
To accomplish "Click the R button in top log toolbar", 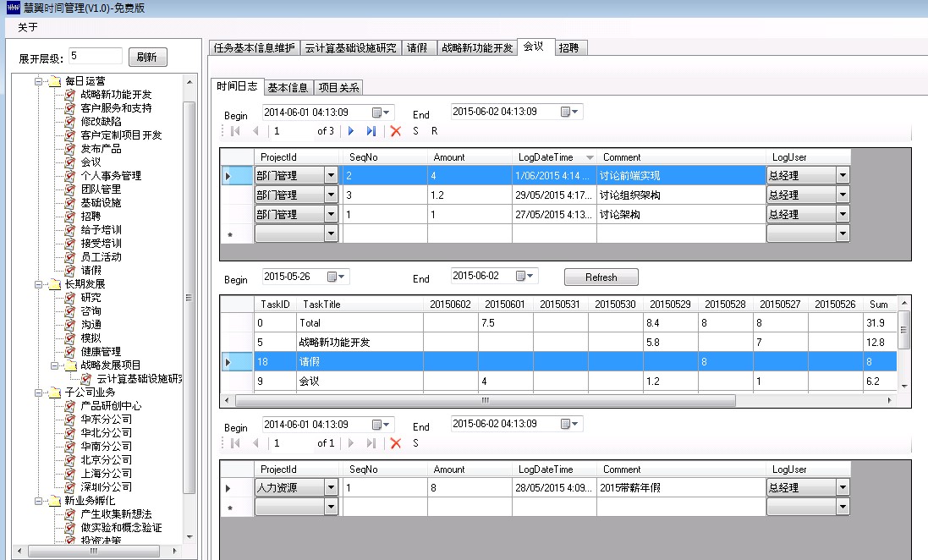I will tap(434, 131).
